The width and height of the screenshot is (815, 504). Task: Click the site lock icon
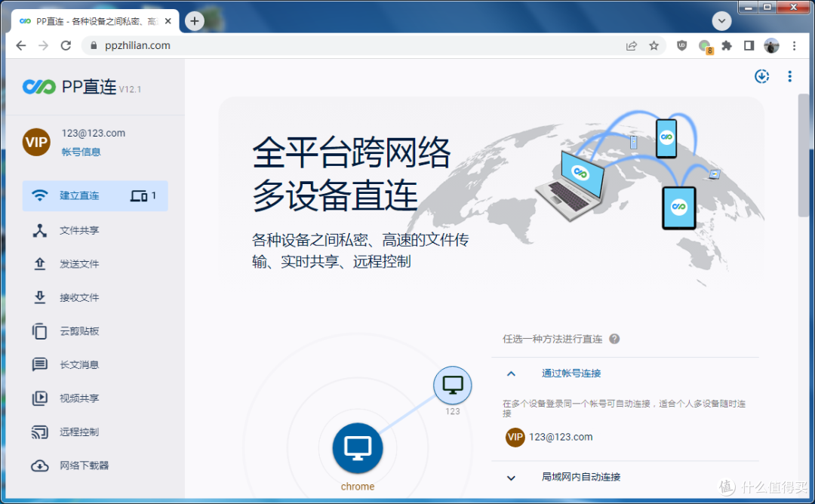[x=94, y=46]
